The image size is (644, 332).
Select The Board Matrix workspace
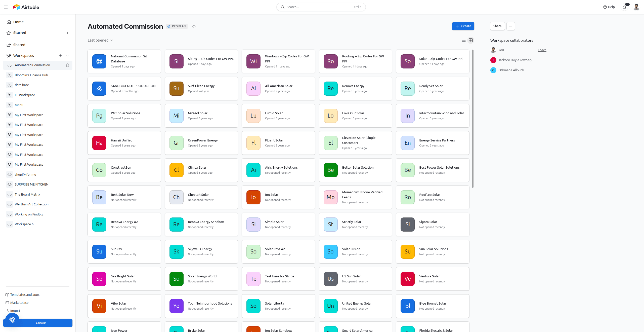[38, 194]
